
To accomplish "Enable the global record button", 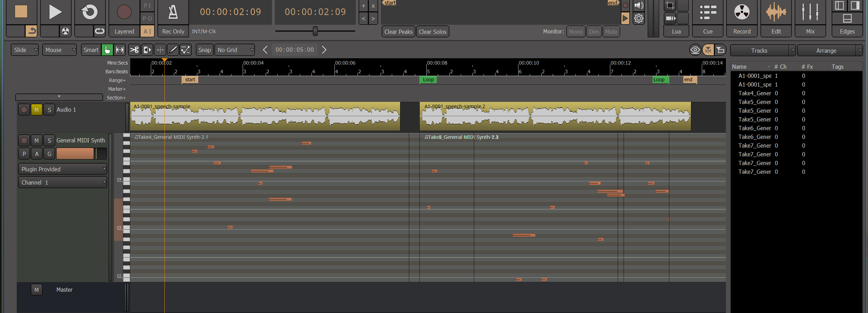I will coord(124,12).
